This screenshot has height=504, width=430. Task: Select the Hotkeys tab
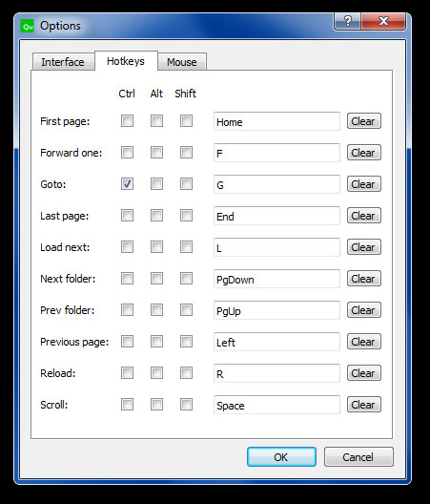[126, 61]
